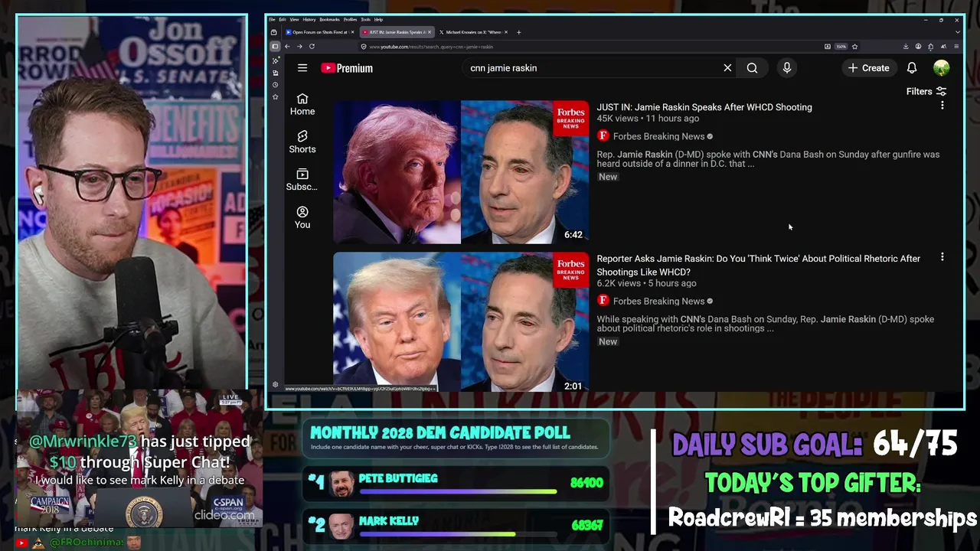The width and height of the screenshot is (980, 551).
Task: Start voice search with microphone icon
Action: click(x=786, y=68)
